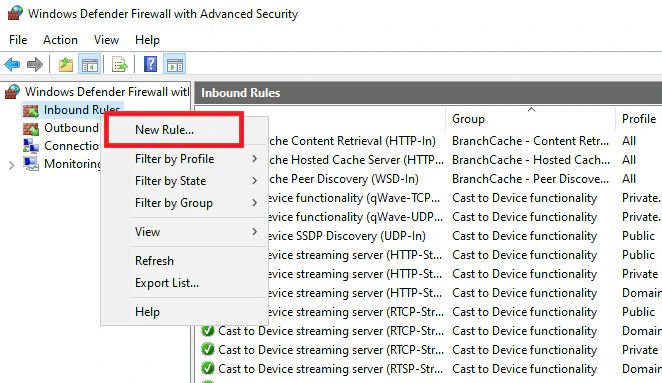This screenshot has width=662, height=383.
Task: Select Content Retrieval (HTTP-In) rule row
Action: (x=464, y=141)
